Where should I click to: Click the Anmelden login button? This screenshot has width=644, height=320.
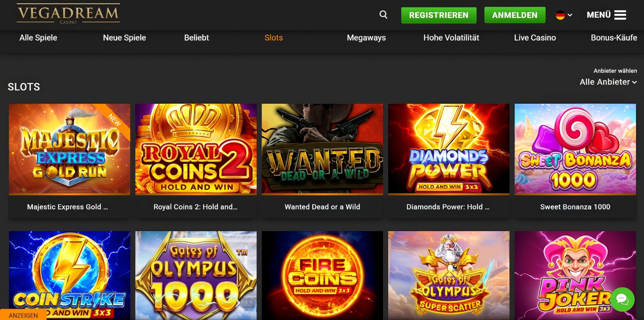coord(515,15)
